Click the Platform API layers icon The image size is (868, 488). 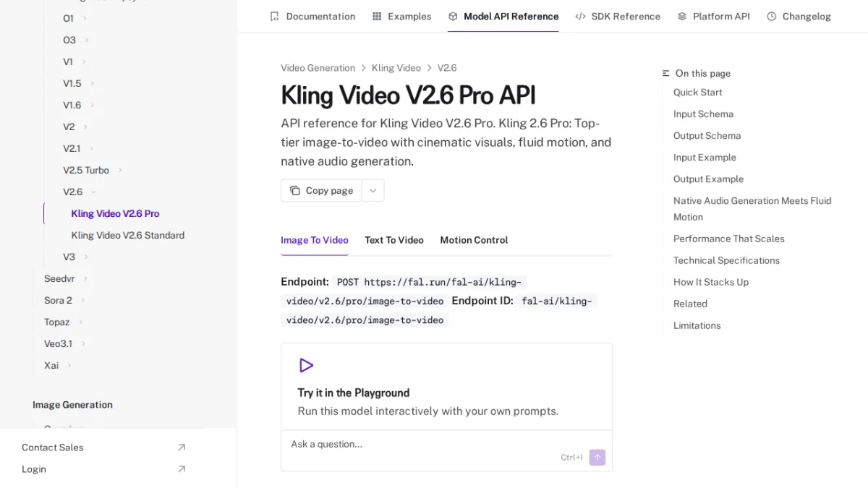tap(682, 16)
